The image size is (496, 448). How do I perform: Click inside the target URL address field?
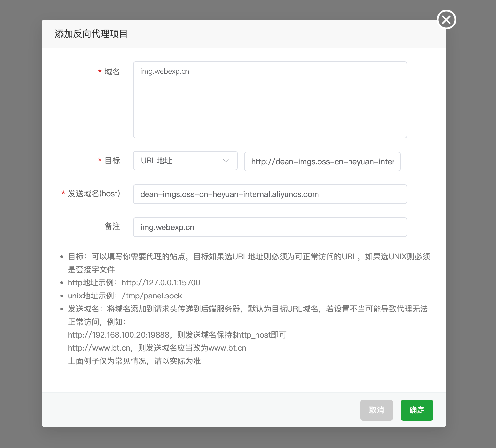[x=322, y=162]
